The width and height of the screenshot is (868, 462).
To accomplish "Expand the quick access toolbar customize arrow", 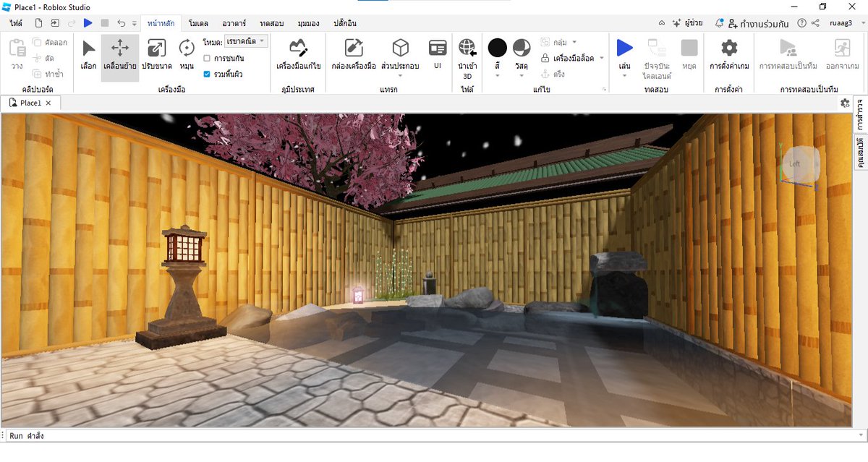I will (x=134, y=23).
